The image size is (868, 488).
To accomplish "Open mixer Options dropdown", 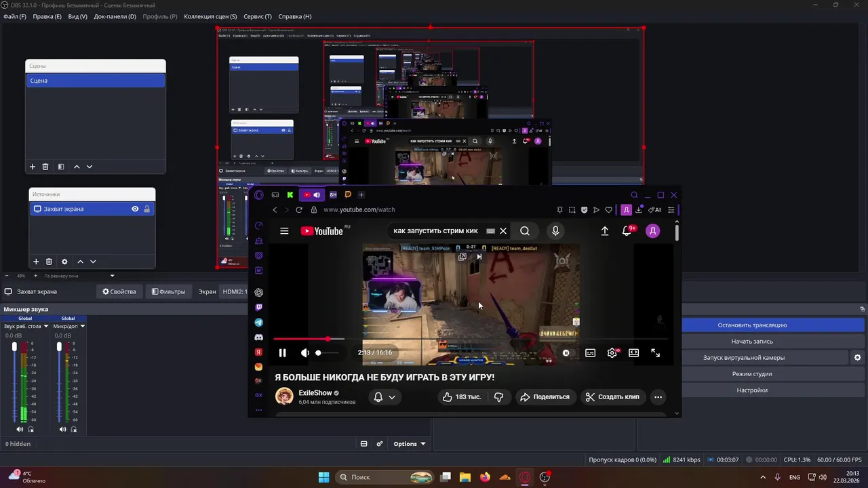I will coord(410,444).
